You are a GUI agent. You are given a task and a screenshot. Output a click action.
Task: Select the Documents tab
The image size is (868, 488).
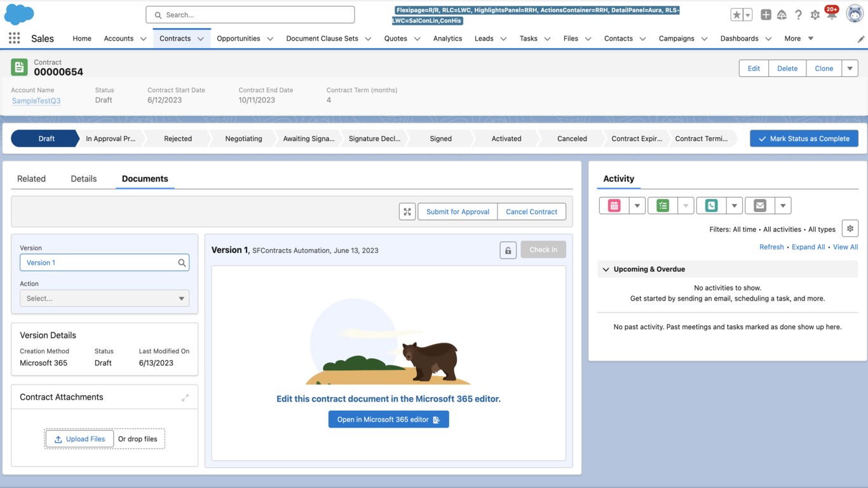pos(145,179)
